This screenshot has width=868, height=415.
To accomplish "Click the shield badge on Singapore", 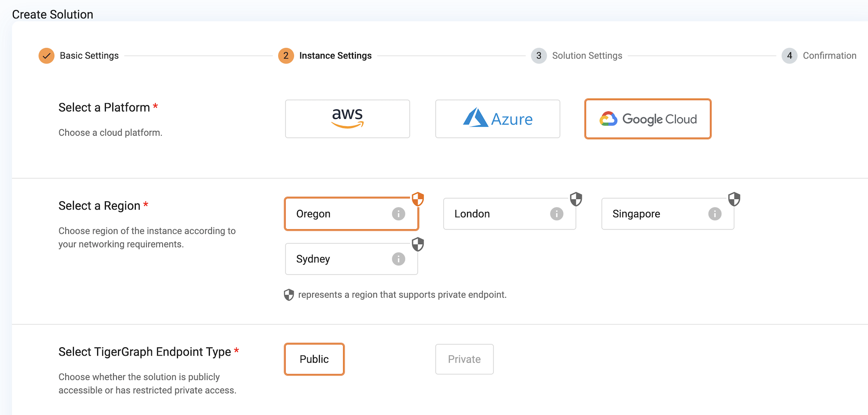I will [x=734, y=199].
